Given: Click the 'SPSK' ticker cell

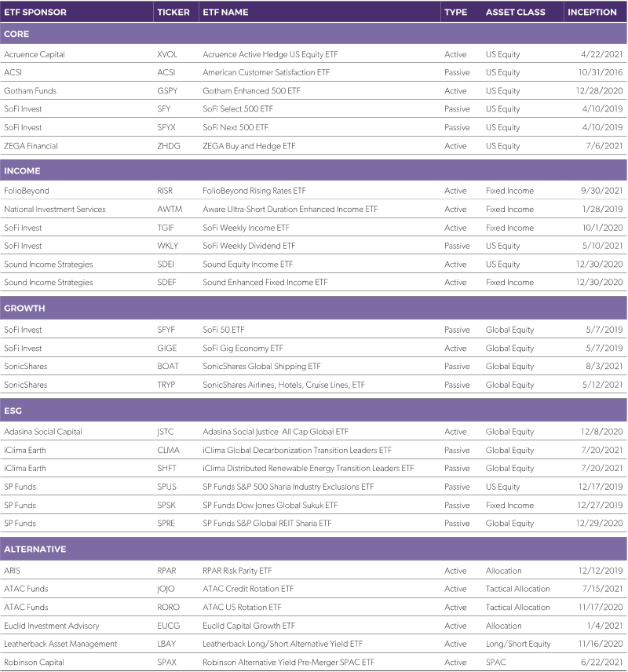Looking at the screenshot, I should point(166,505).
